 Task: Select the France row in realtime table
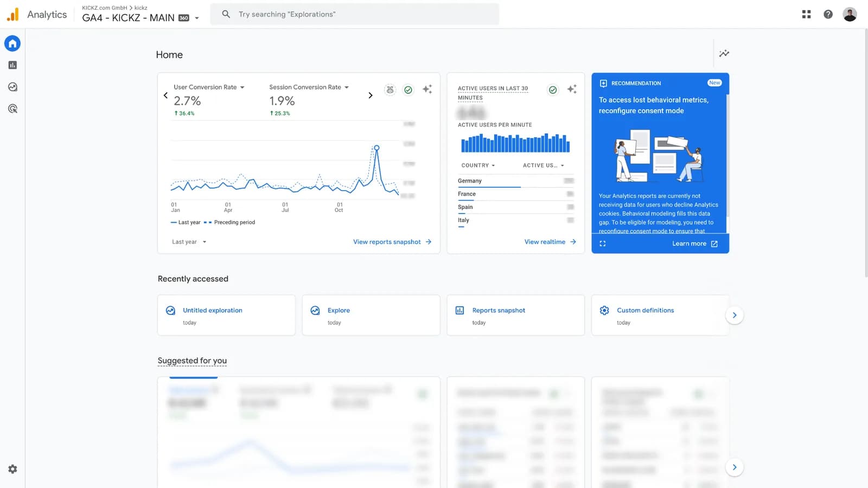[x=515, y=194]
